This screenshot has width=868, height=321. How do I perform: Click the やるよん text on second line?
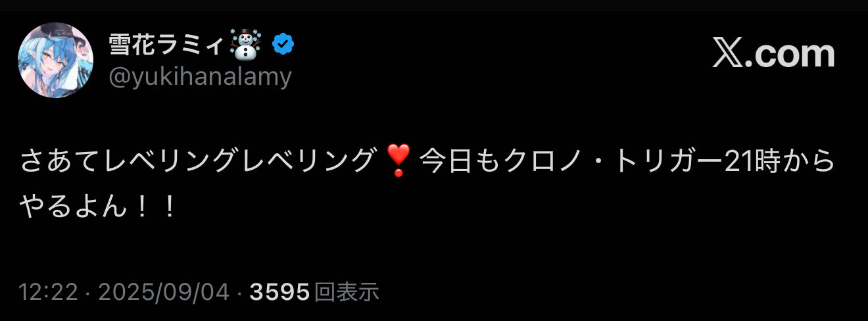(72, 207)
